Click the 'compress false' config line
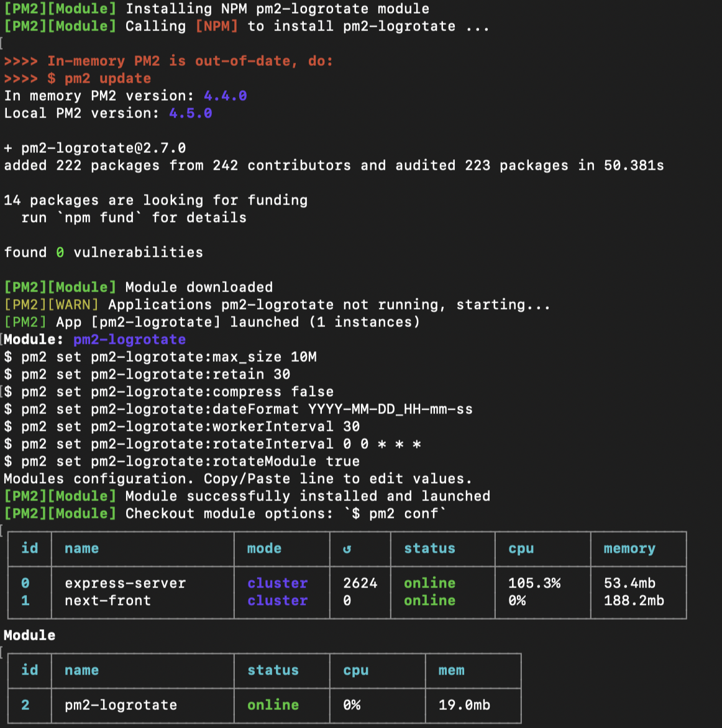 point(169,392)
